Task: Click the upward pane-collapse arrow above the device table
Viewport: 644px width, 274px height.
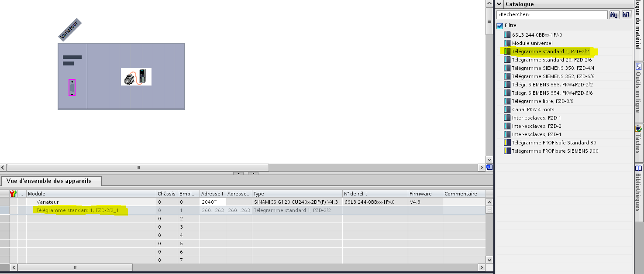Action: pyautogui.click(x=238, y=173)
